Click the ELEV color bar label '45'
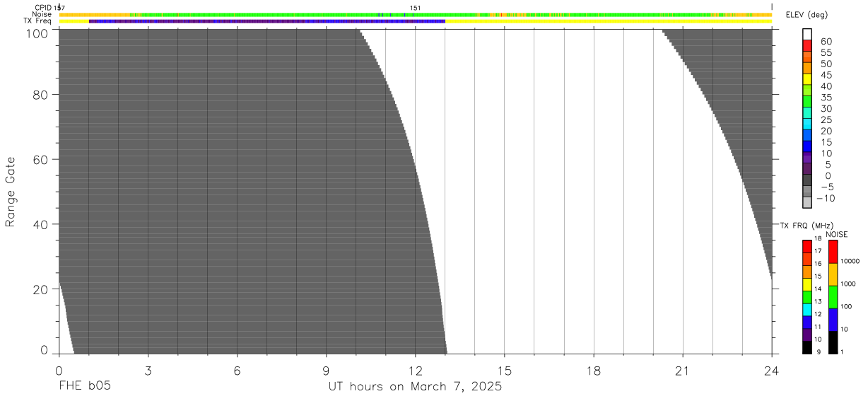 click(826, 75)
